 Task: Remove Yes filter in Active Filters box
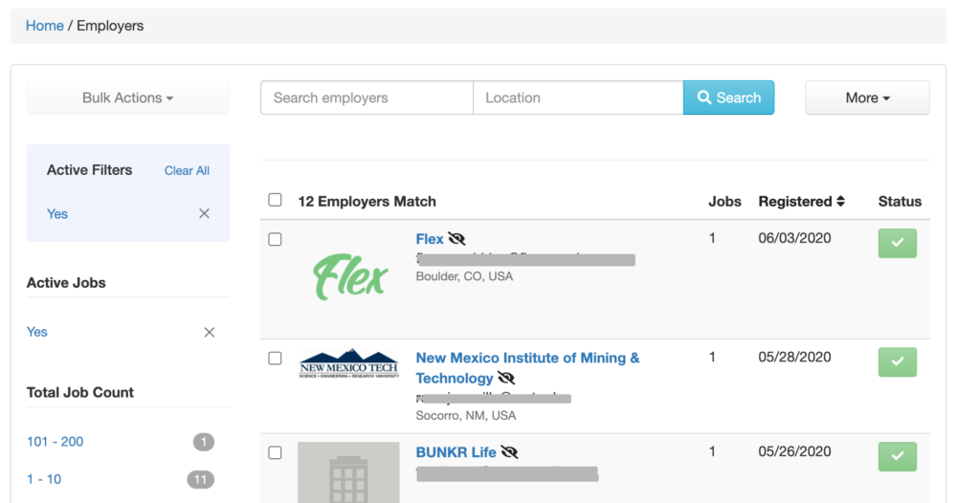(x=205, y=213)
